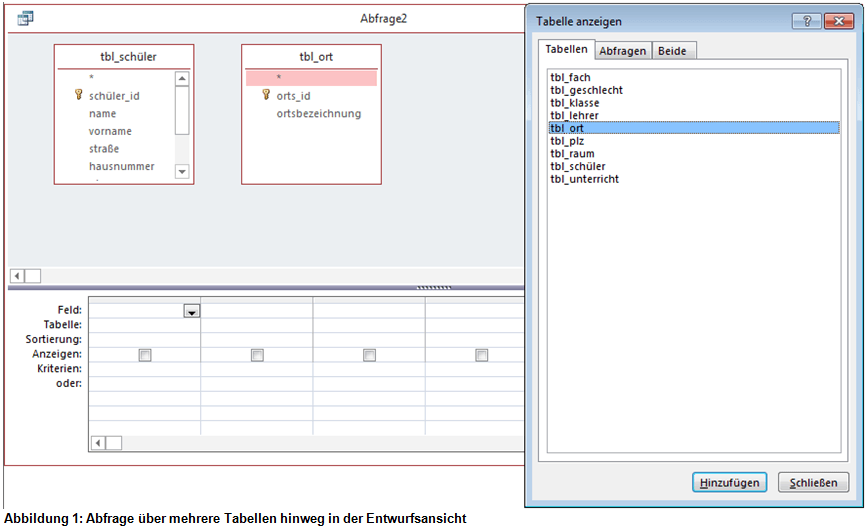Enable the second column Anzeigen checkbox
Image resolution: width=866 pixels, height=529 pixels.
click(257, 355)
